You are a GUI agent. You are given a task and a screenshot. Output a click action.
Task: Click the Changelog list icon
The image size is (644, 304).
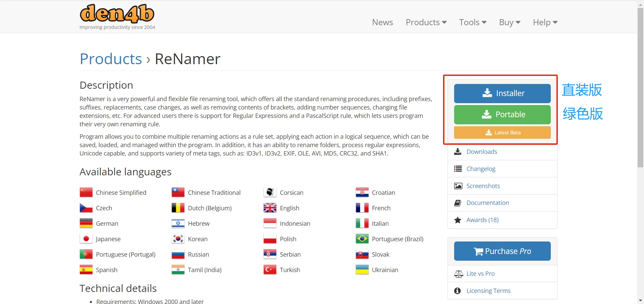pyautogui.click(x=458, y=169)
